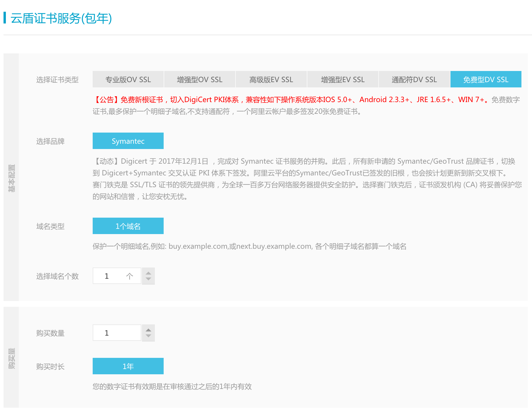Choose the 增强型OV SSL certificate type
532x413 pixels.
point(200,79)
